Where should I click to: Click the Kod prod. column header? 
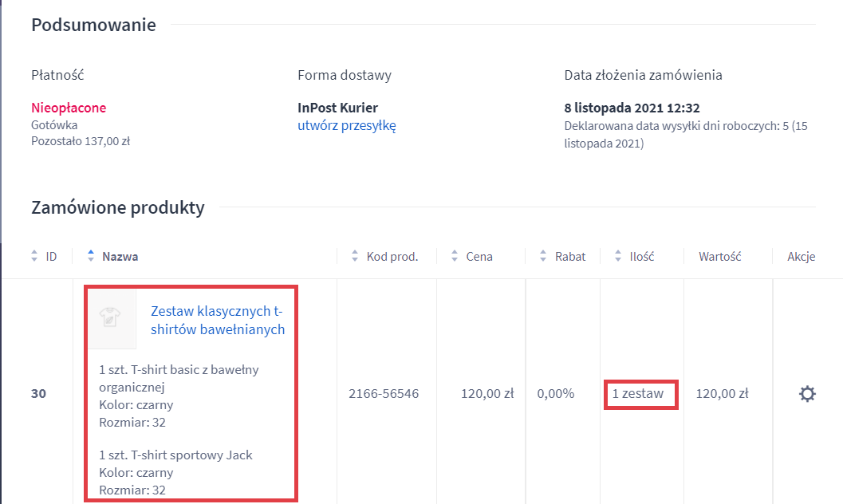(392, 257)
